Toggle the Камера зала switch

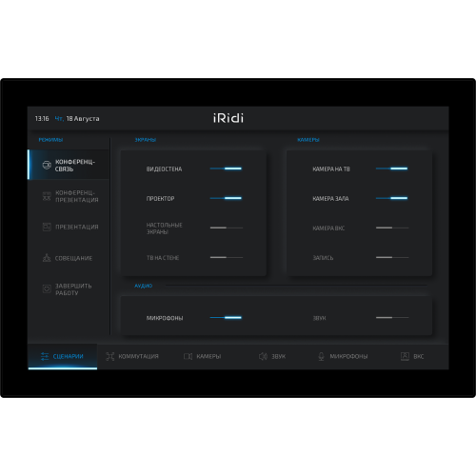[392, 198]
